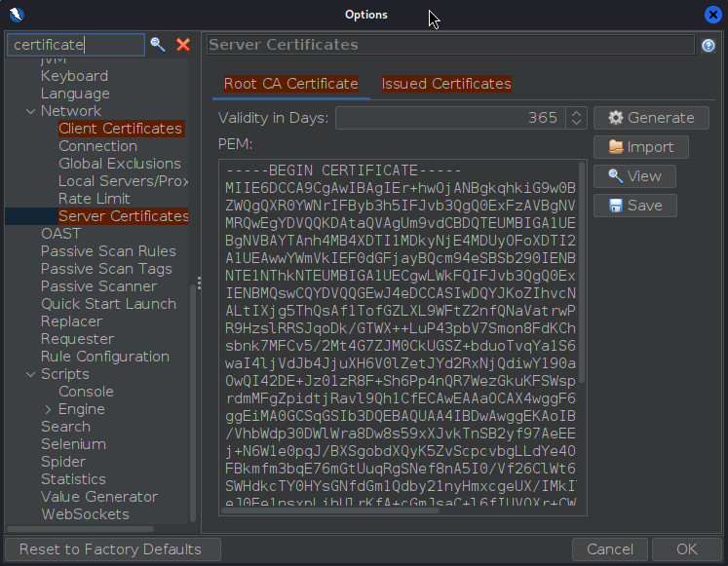This screenshot has height=566, width=728.
Task: Click the search magnifier icon
Action: (158, 45)
